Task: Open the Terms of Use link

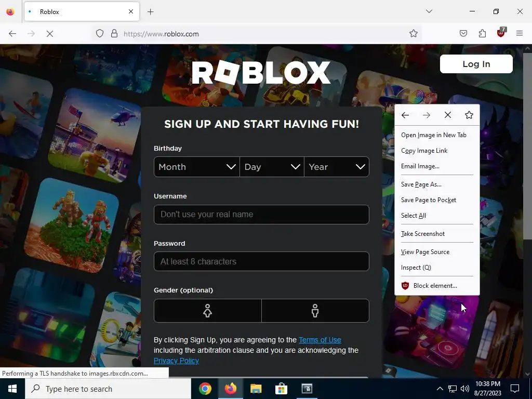Action: click(x=320, y=340)
